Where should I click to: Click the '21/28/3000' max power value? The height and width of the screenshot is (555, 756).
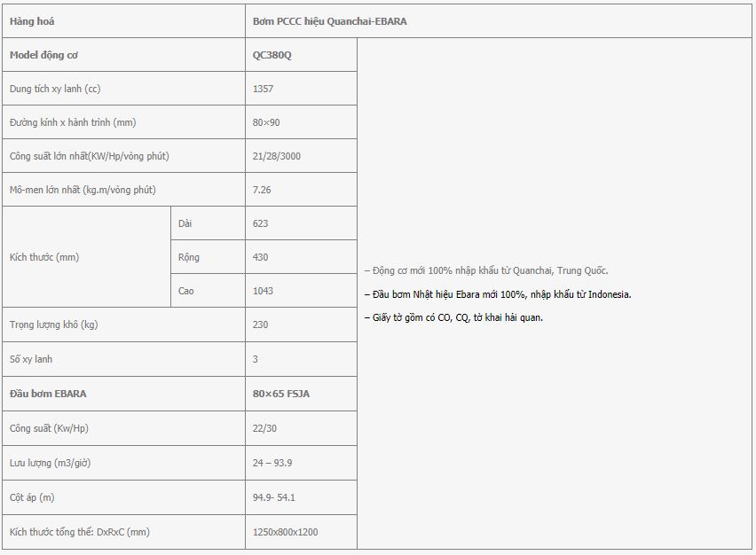(277, 156)
